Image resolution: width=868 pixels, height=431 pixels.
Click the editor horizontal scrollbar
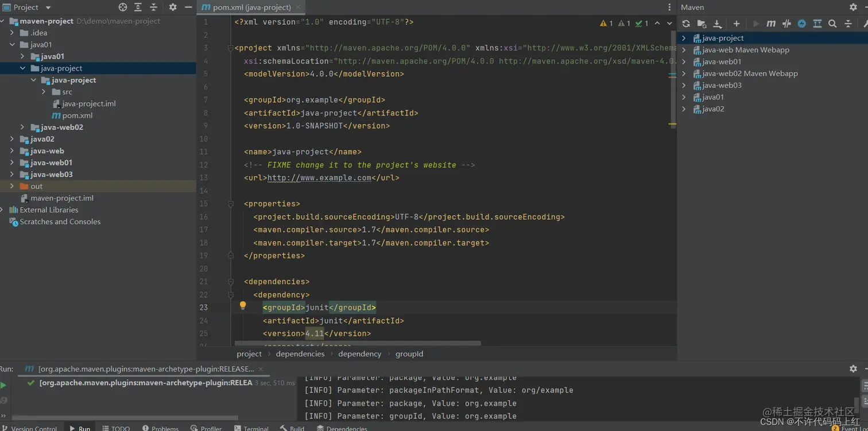[x=358, y=344]
